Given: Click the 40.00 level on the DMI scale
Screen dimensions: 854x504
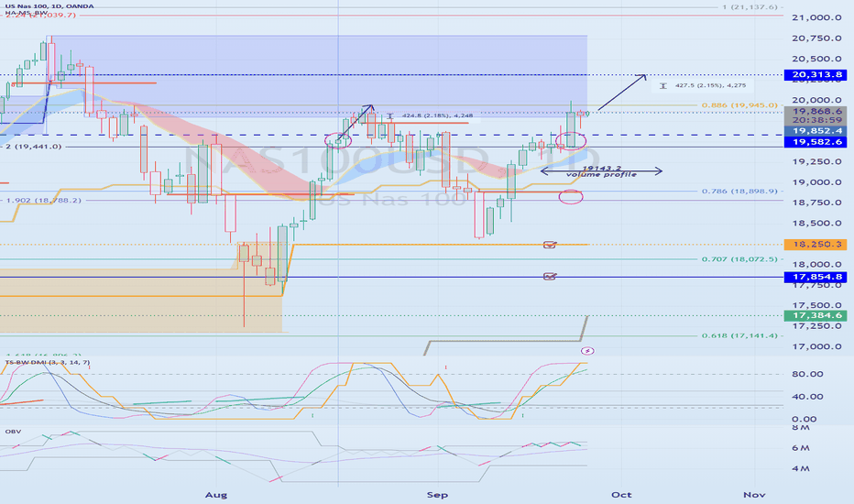Looking at the screenshot, I should tap(807, 396).
